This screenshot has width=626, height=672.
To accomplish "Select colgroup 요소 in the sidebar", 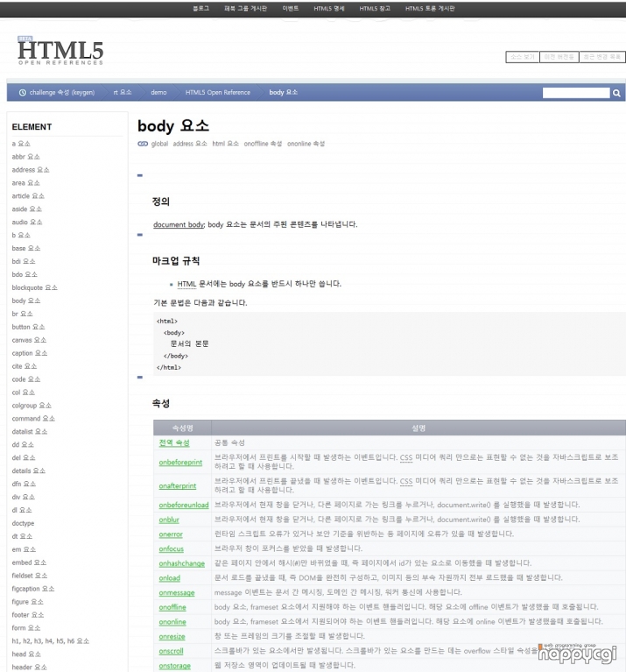I will point(32,406).
